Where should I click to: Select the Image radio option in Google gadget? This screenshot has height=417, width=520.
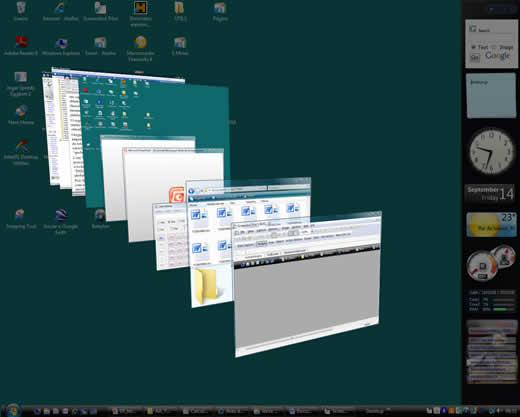(x=494, y=47)
